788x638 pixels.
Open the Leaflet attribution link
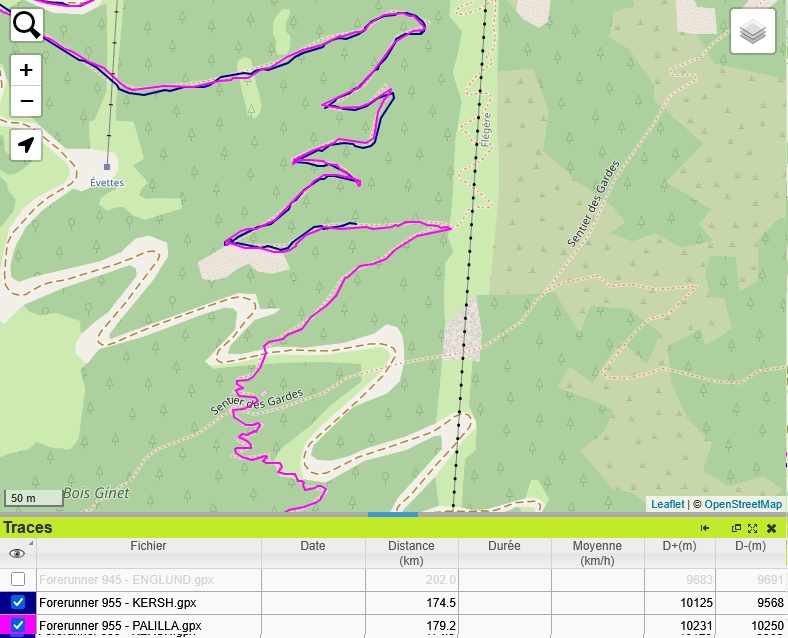pyautogui.click(x=667, y=504)
